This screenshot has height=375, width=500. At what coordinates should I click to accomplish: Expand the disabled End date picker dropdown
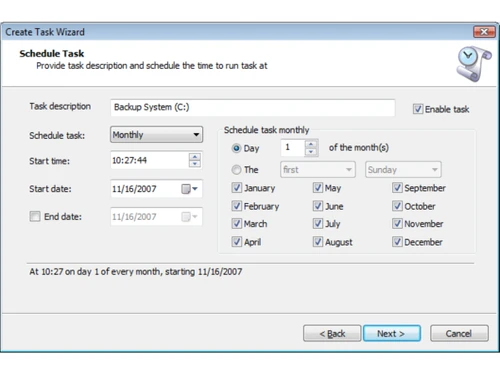pos(190,217)
